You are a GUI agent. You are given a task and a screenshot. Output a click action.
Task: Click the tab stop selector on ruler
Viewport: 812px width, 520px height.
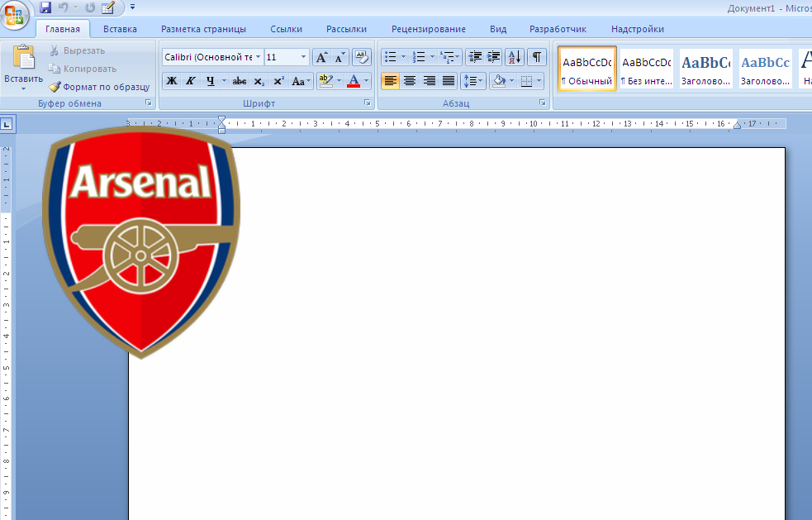7,124
